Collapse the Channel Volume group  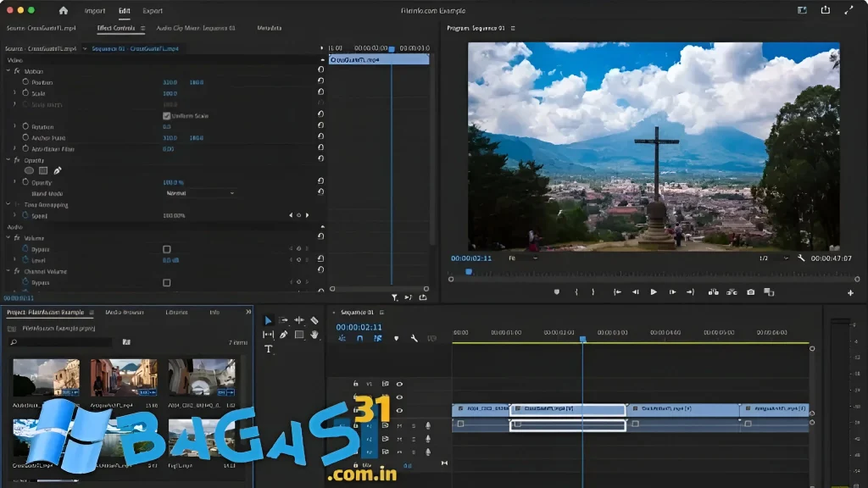coord(8,271)
